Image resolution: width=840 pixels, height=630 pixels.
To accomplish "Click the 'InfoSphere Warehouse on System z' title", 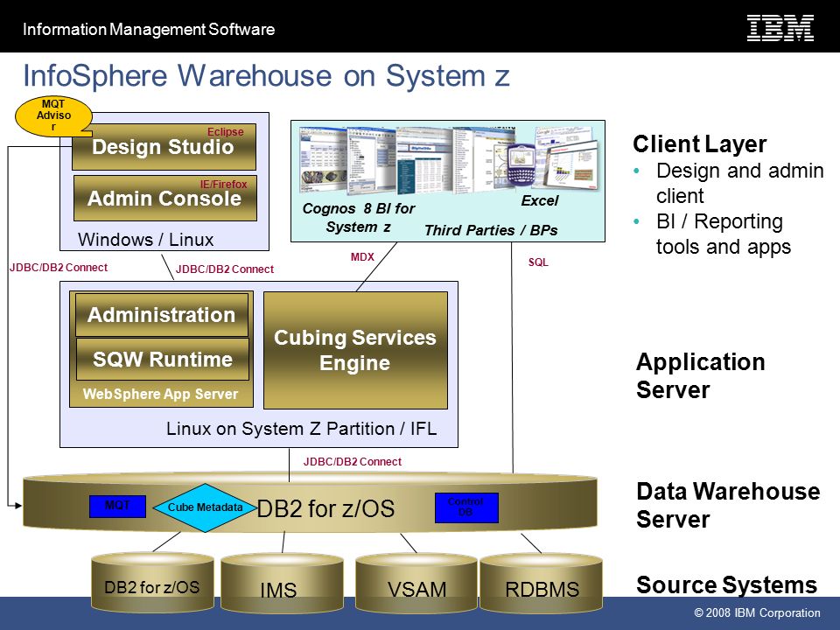I will coord(266,75).
